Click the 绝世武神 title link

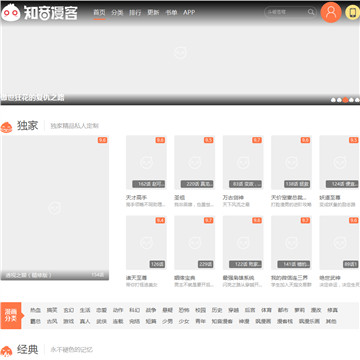[x=330, y=278]
